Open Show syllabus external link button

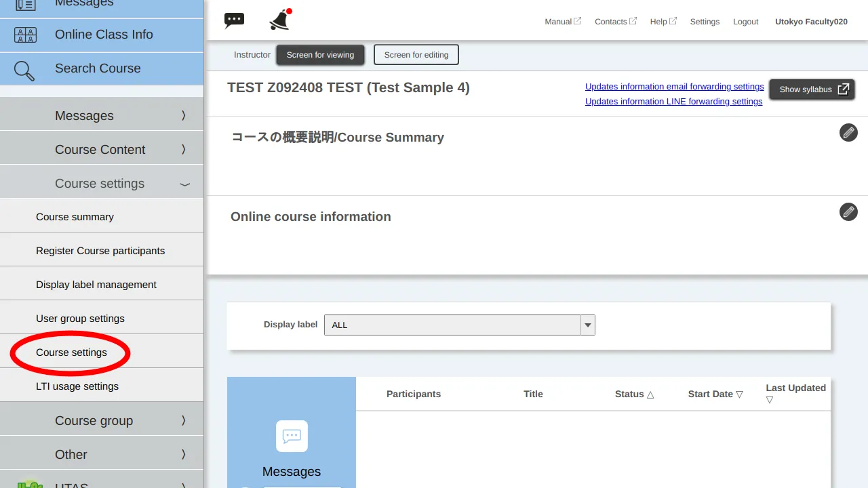(x=812, y=89)
